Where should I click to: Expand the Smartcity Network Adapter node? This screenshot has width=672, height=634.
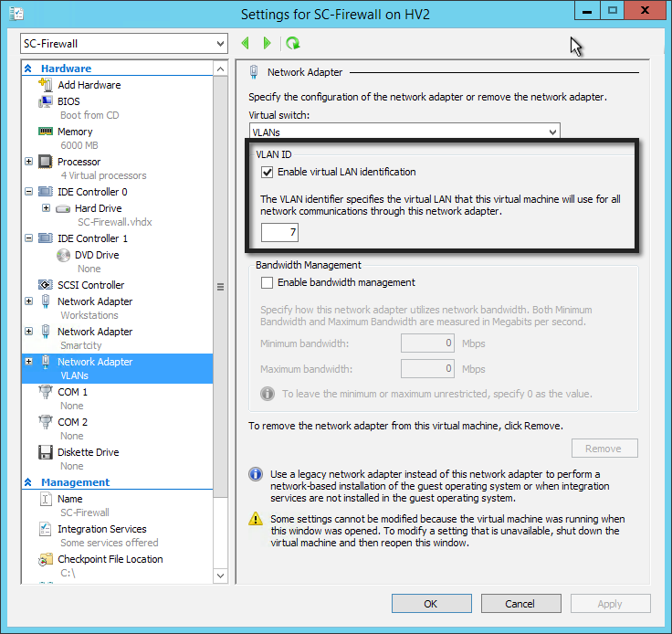click(28, 332)
